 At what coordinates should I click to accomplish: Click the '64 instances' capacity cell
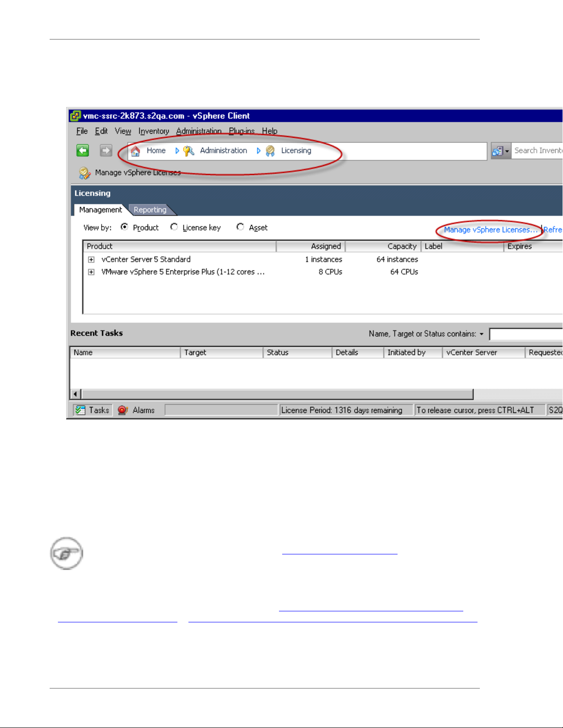tap(397, 260)
